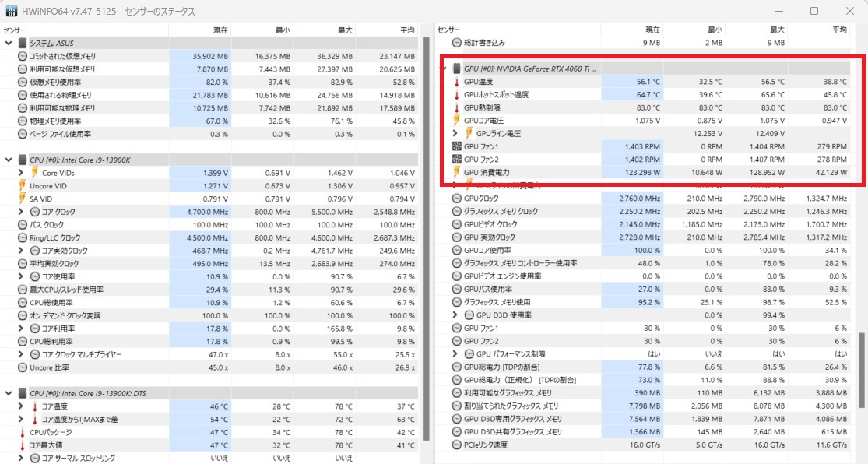Expand the GPU D3D 使用率 row
The image size is (868, 464).
455,315
